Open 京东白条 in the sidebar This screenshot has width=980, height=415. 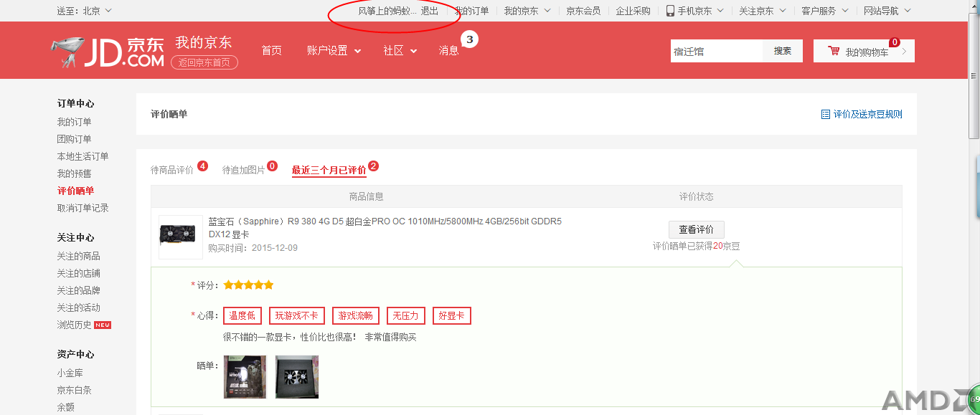(x=75, y=390)
